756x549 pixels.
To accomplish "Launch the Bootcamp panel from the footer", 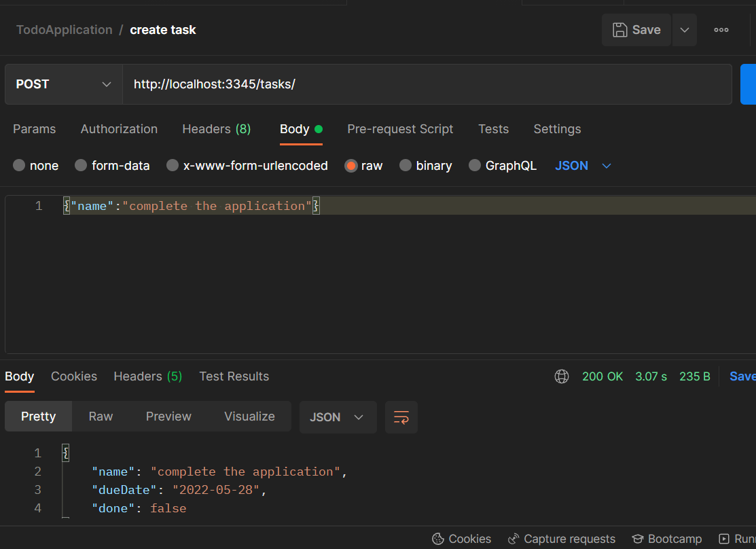I will (667, 538).
